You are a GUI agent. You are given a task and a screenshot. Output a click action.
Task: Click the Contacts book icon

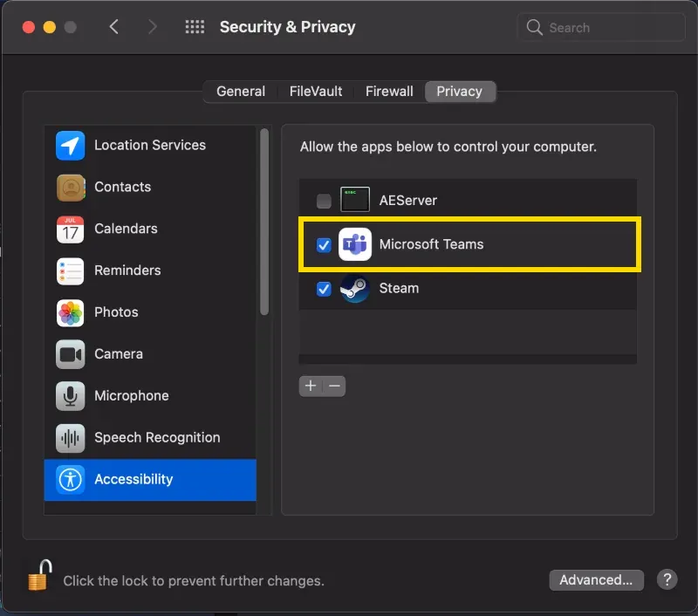click(x=71, y=188)
